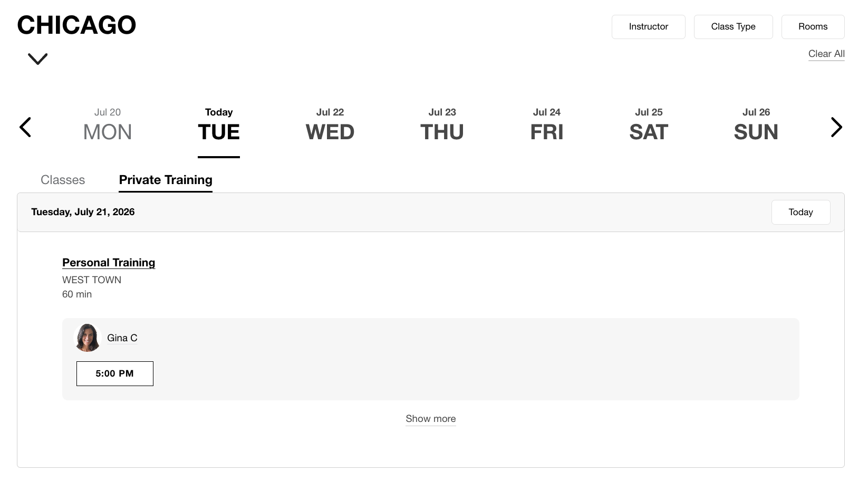This screenshot has height=500, width=868.
Task: Advance to next week with right arrow
Action: point(836,127)
